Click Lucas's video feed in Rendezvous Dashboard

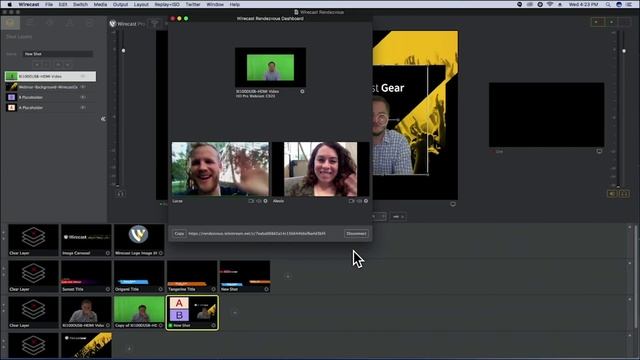tap(220, 169)
